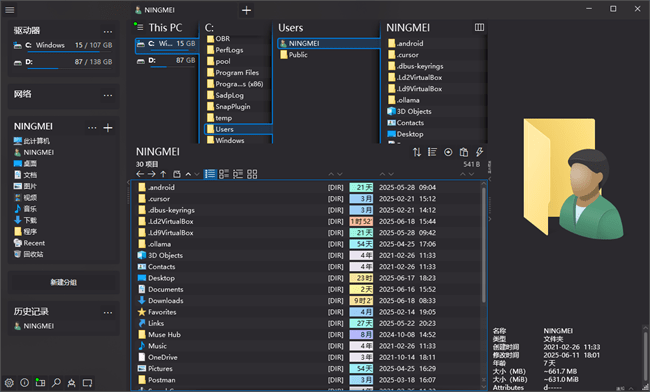This screenshot has width=650, height=392.
Task: Add a new tab with plus button
Action: [x=246, y=10]
